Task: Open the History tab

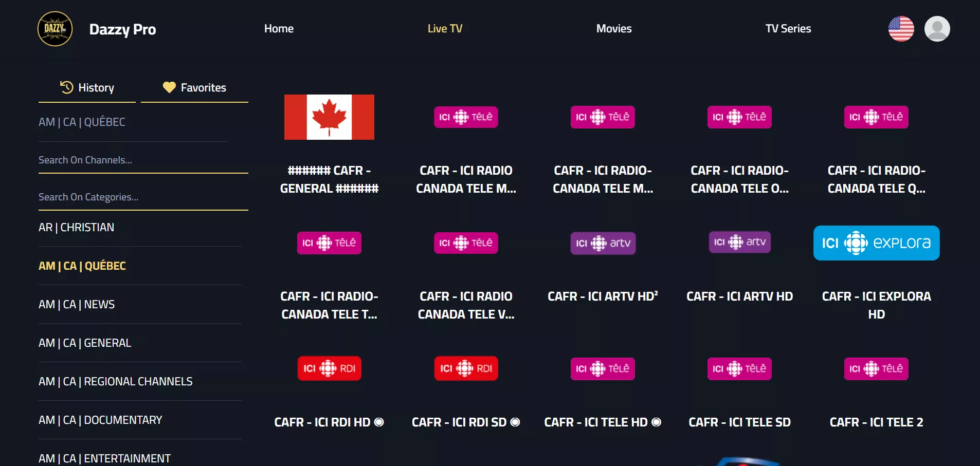Action: pos(87,88)
